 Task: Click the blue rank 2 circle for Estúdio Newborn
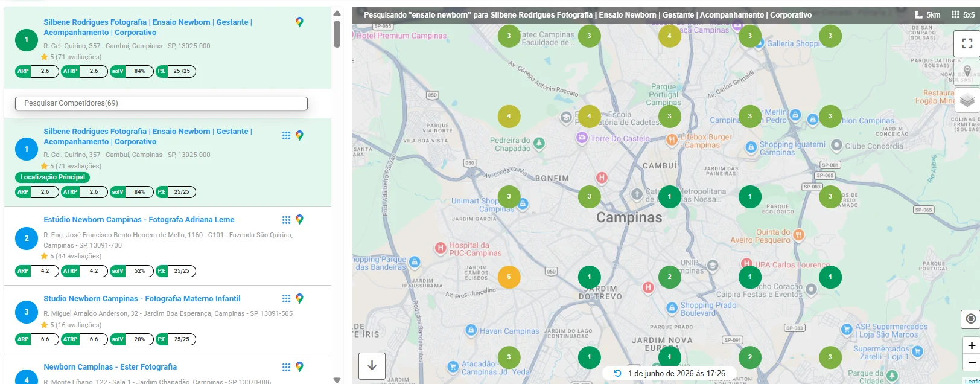(x=27, y=238)
